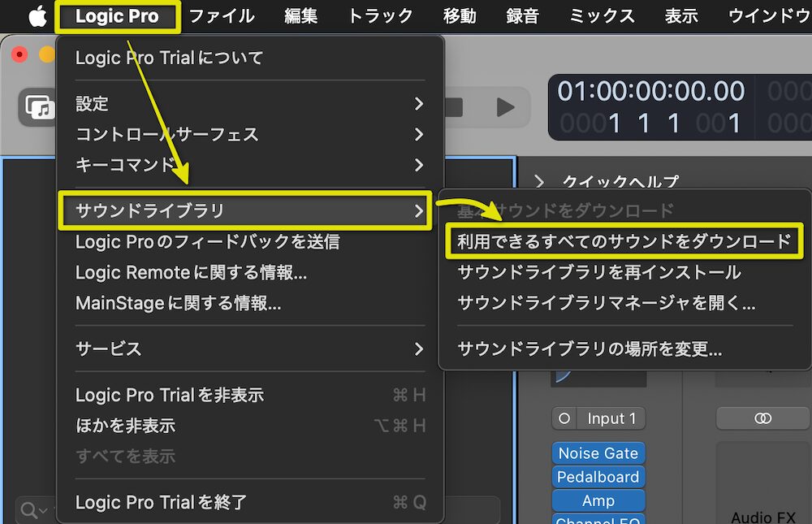Expand the 設定 submenu
This screenshot has width=812, height=524.
(250, 104)
